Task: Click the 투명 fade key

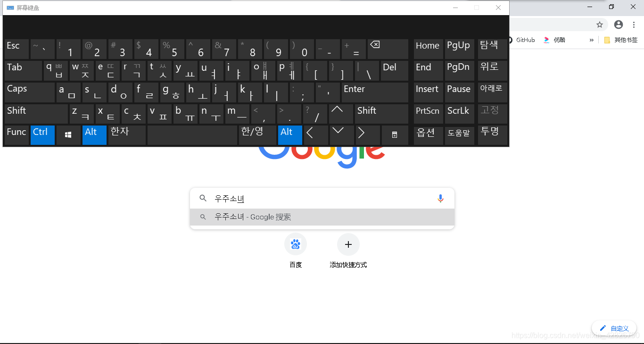Action: (x=493, y=135)
